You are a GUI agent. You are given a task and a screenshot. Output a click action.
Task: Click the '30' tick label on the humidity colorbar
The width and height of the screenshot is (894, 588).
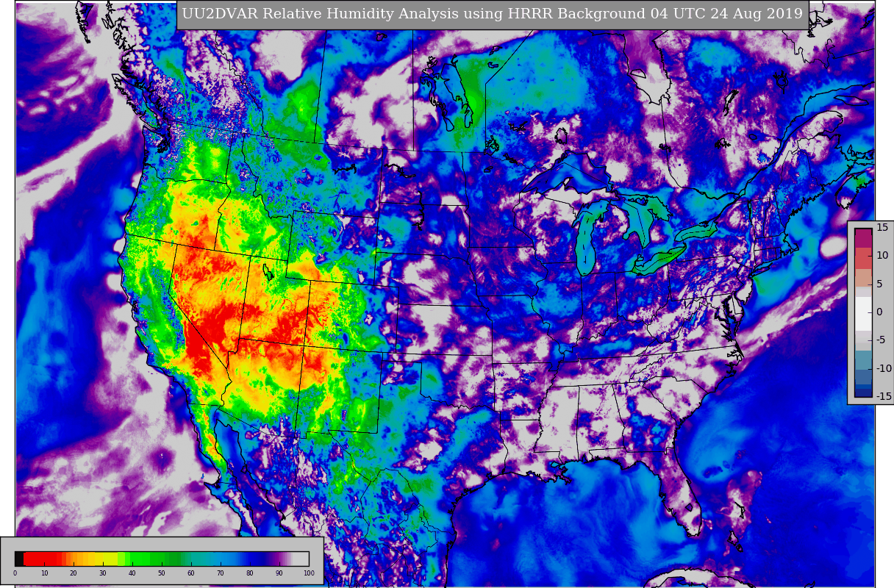click(102, 573)
